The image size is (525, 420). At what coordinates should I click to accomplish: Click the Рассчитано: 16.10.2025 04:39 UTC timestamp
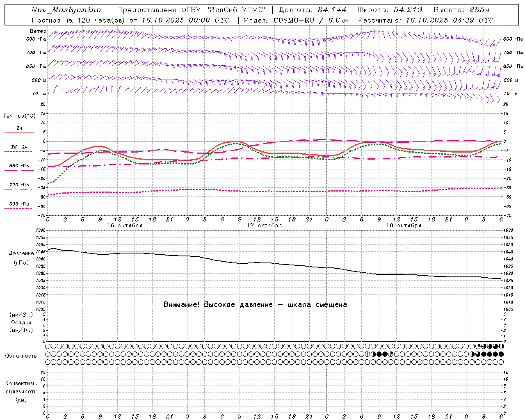[x=426, y=20]
